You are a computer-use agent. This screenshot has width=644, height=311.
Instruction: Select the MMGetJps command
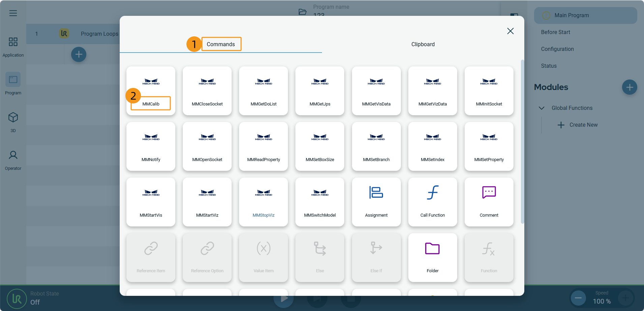tap(320, 91)
